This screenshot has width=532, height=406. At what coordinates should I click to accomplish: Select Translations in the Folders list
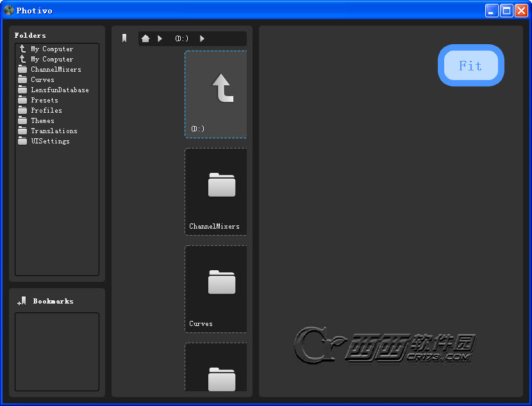click(x=57, y=131)
